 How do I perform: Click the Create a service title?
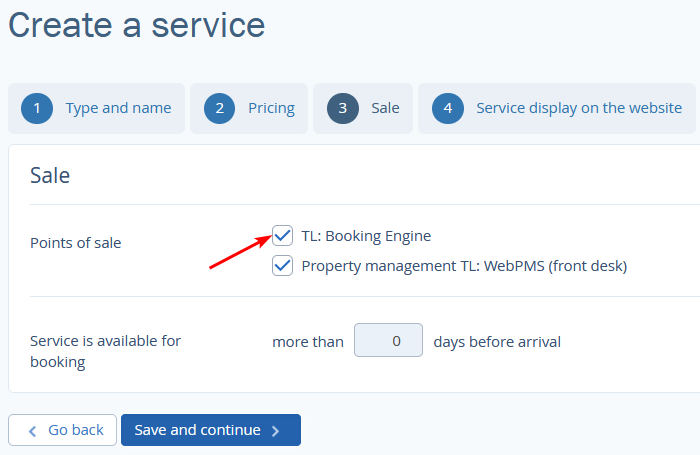point(137,25)
